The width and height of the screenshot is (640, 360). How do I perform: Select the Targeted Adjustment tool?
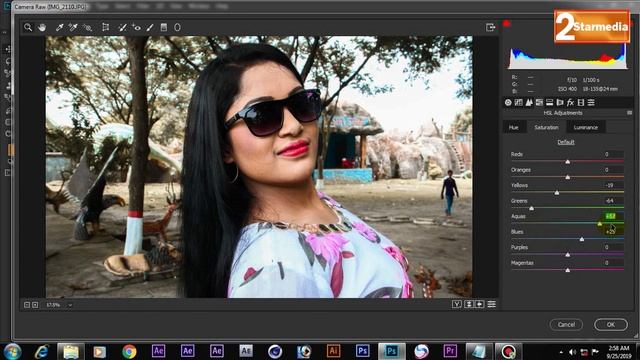[87, 27]
